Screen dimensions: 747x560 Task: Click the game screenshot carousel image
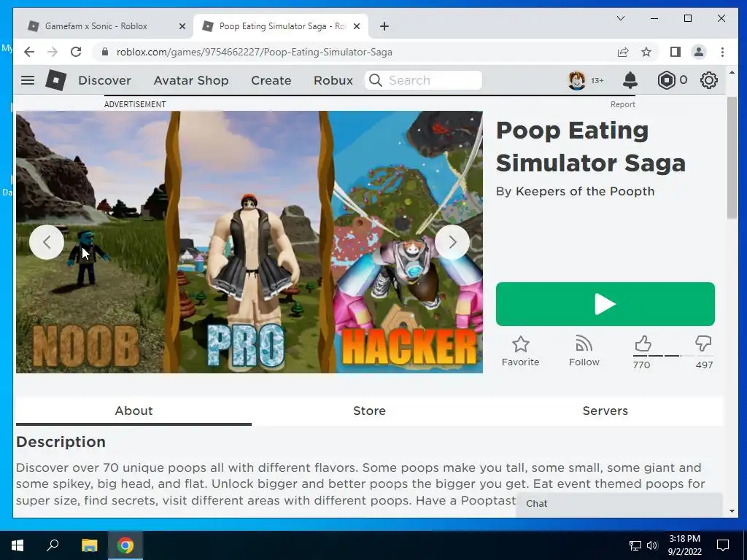[x=249, y=242]
